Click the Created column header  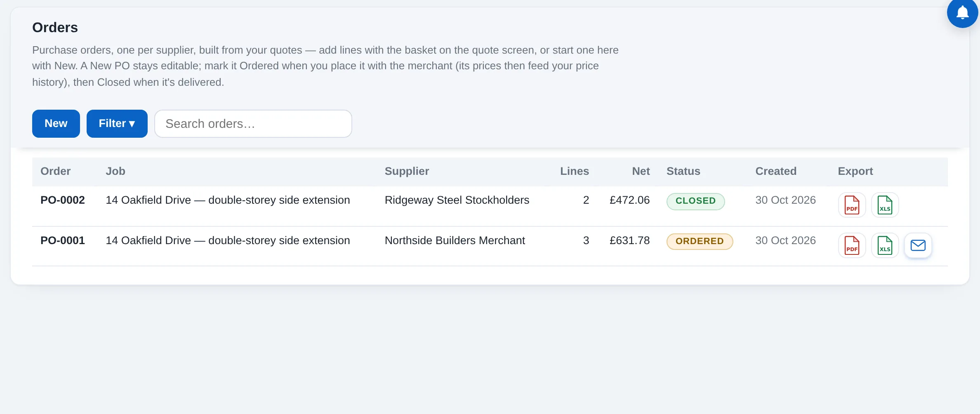coord(776,171)
